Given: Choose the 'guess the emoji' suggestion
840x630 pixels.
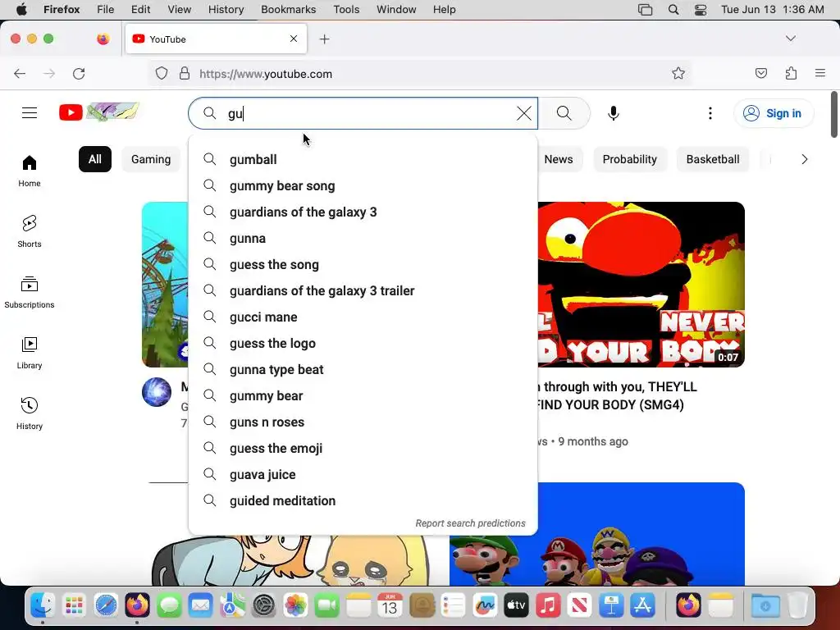Looking at the screenshot, I should pos(363,449).
